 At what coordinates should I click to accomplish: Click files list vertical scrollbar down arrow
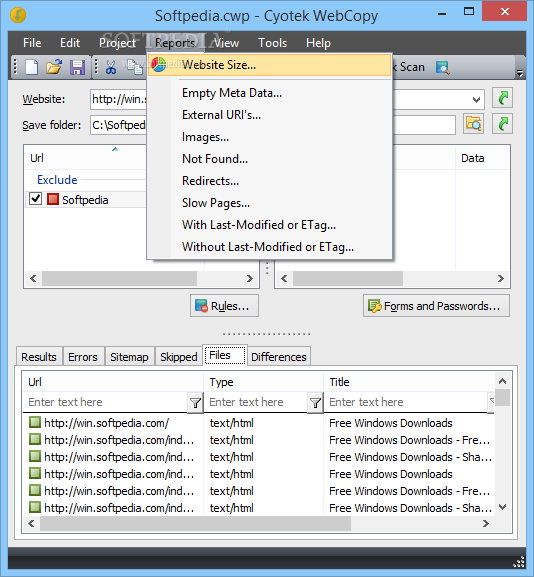point(502,507)
